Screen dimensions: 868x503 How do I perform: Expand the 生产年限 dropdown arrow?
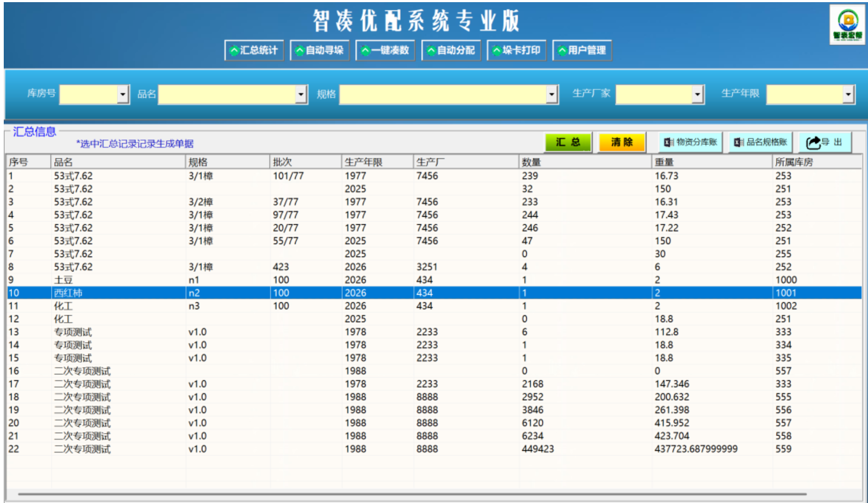848,94
